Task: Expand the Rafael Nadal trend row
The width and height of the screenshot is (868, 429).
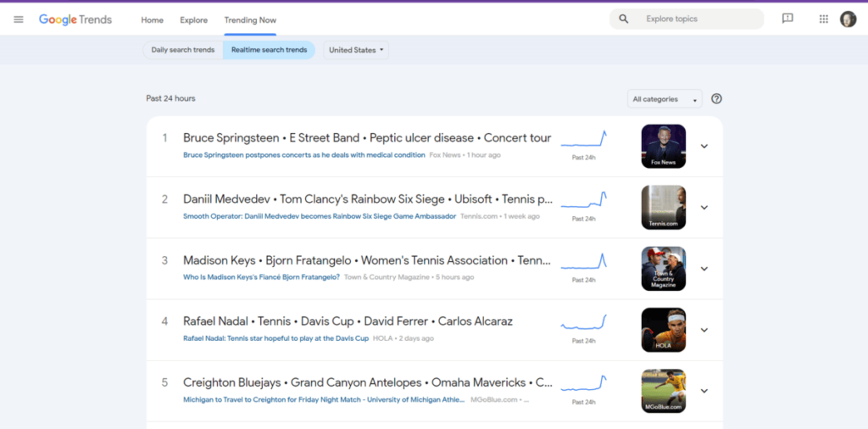Action: [x=704, y=330]
